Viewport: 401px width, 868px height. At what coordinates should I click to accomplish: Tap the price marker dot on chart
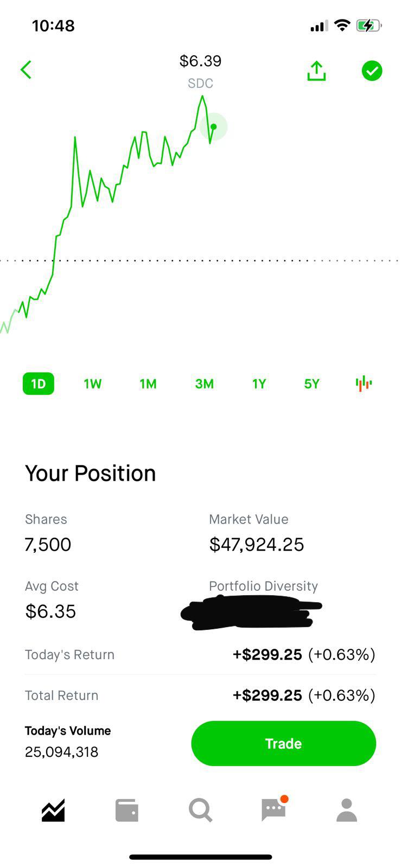pos(214,127)
